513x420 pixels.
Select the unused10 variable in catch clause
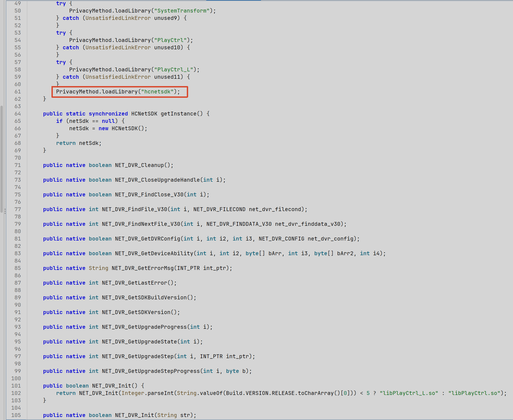pyautogui.click(x=167, y=47)
